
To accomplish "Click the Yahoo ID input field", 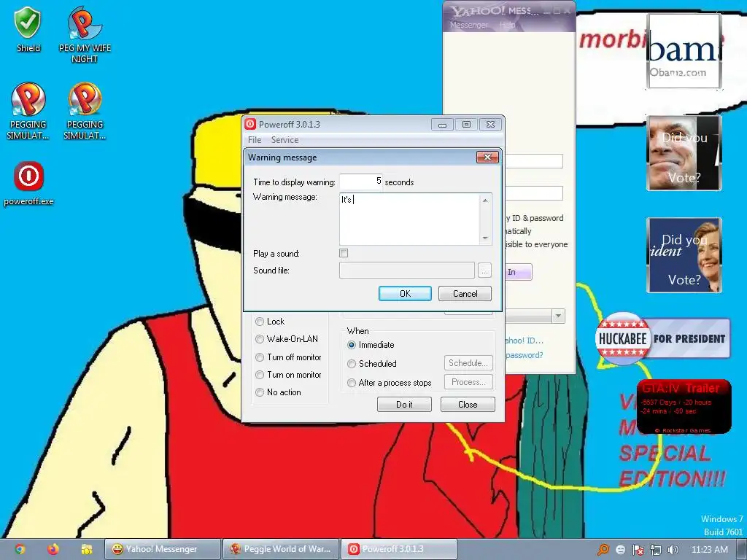I will coord(534,161).
